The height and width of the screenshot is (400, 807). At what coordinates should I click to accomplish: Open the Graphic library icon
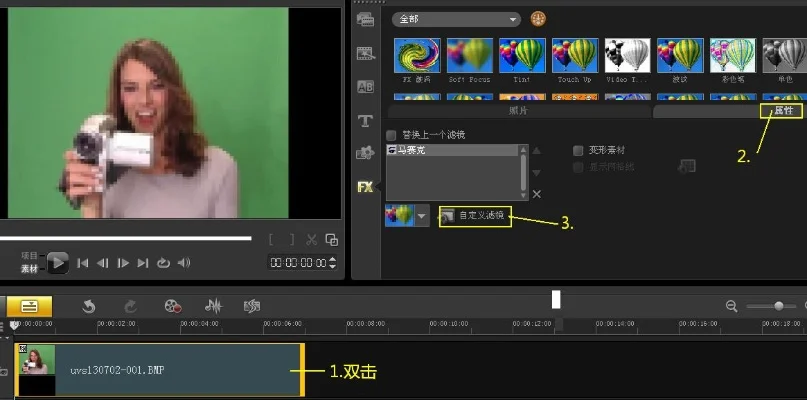tap(365, 152)
